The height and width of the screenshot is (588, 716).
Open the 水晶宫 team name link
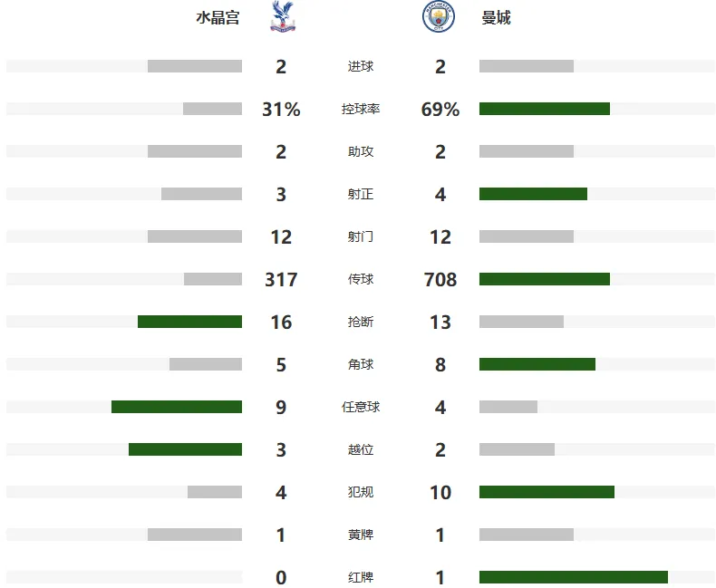click(x=218, y=18)
